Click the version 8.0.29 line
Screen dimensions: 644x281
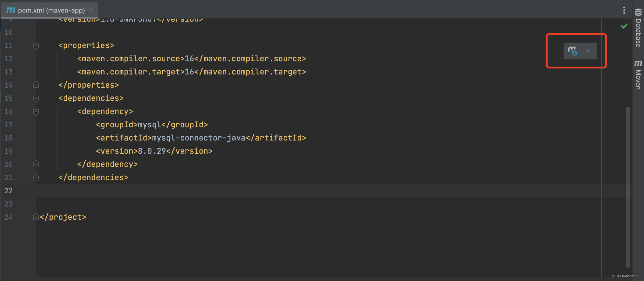(154, 151)
